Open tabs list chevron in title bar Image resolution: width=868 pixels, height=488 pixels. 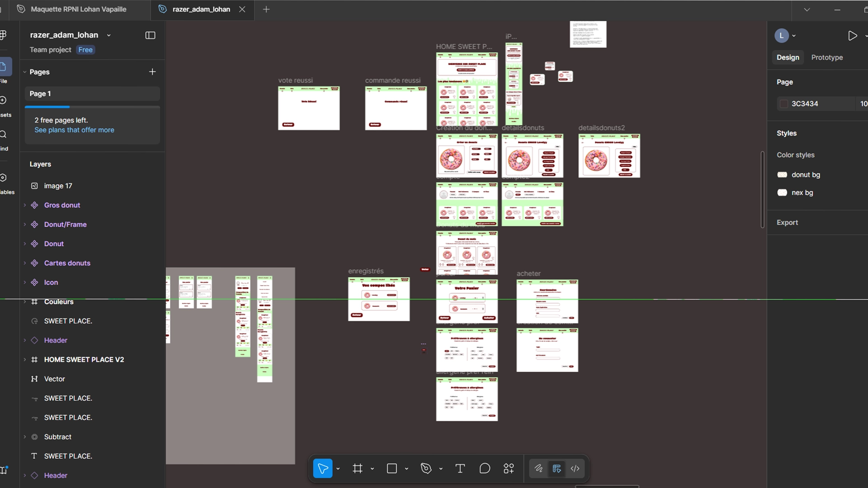(x=807, y=9)
